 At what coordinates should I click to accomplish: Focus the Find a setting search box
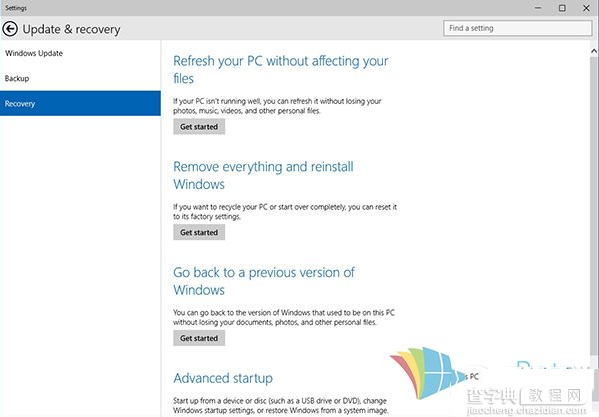coord(517,28)
